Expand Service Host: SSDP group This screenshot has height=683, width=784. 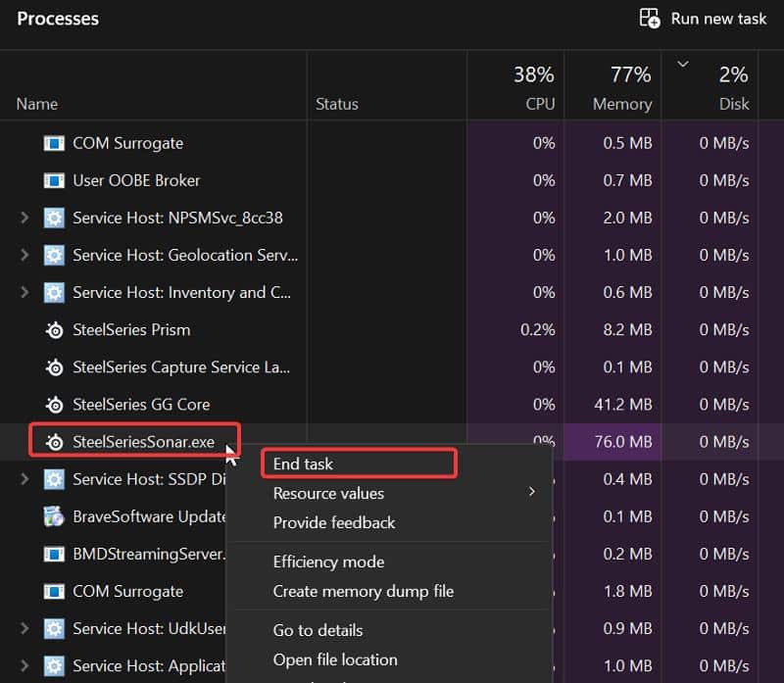pyautogui.click(x=24, y=479)
